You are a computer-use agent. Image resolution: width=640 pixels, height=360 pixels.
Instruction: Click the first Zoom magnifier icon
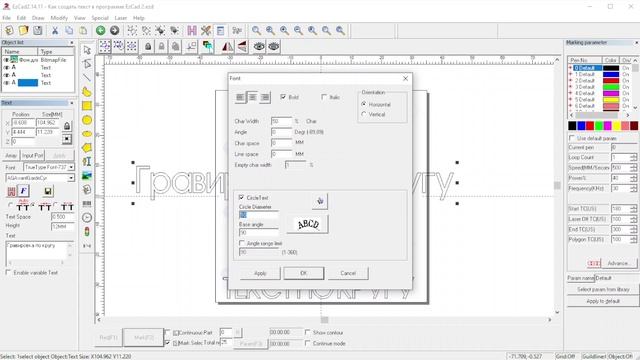click(256, 30)
